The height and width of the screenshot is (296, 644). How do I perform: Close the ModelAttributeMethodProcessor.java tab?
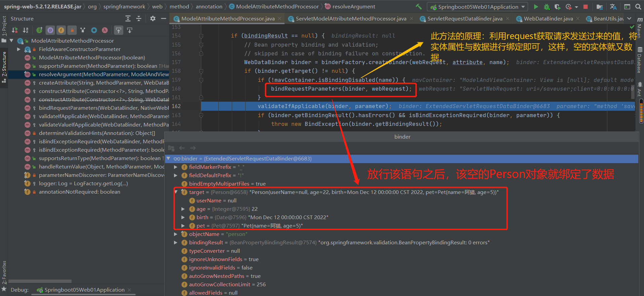pyautogui.click(x=280, y=18)
